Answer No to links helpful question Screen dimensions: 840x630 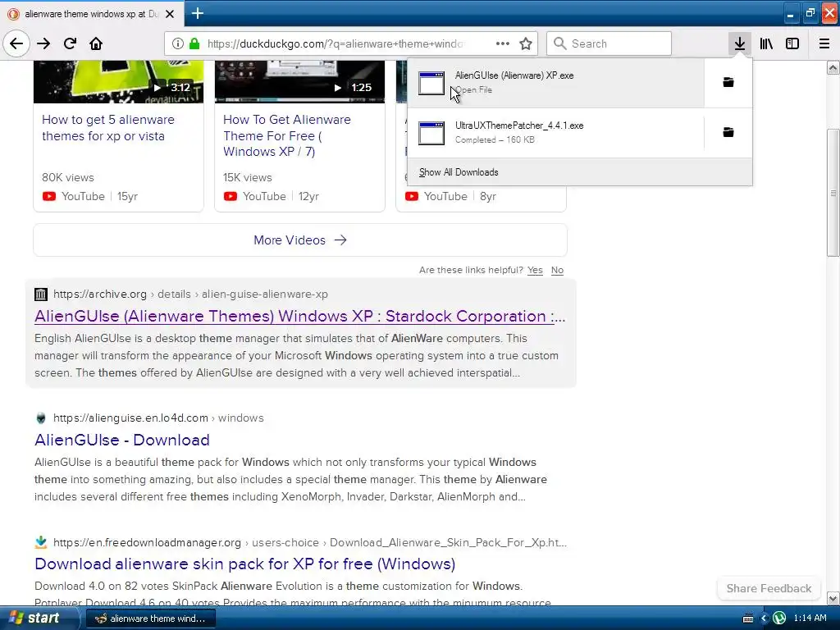(x=557, y=270)
